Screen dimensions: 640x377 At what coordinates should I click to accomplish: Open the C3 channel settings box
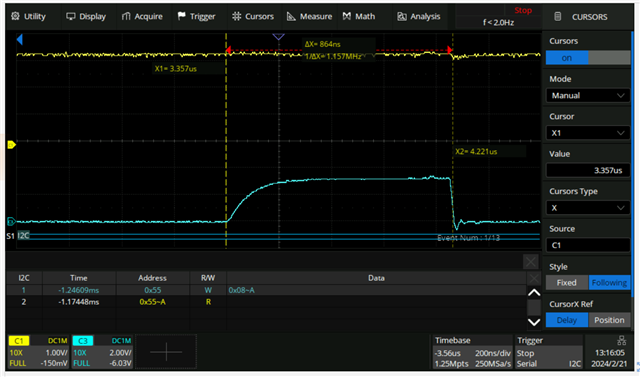click(x=102, y=352)
